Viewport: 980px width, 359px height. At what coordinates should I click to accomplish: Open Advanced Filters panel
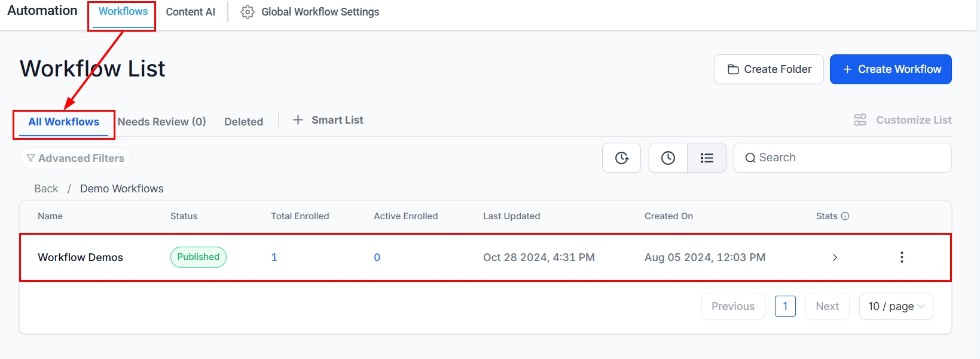(75, 158)
